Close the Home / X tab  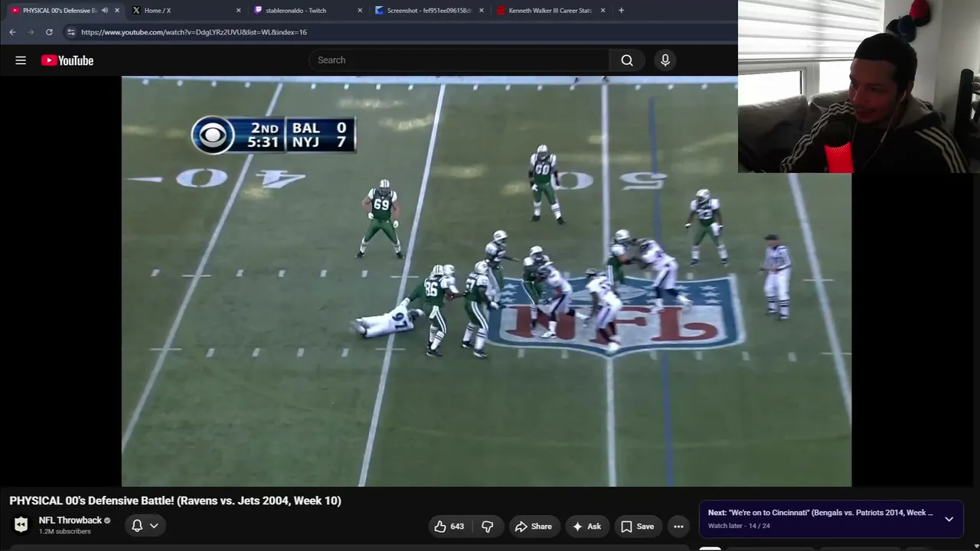point(238,11)
